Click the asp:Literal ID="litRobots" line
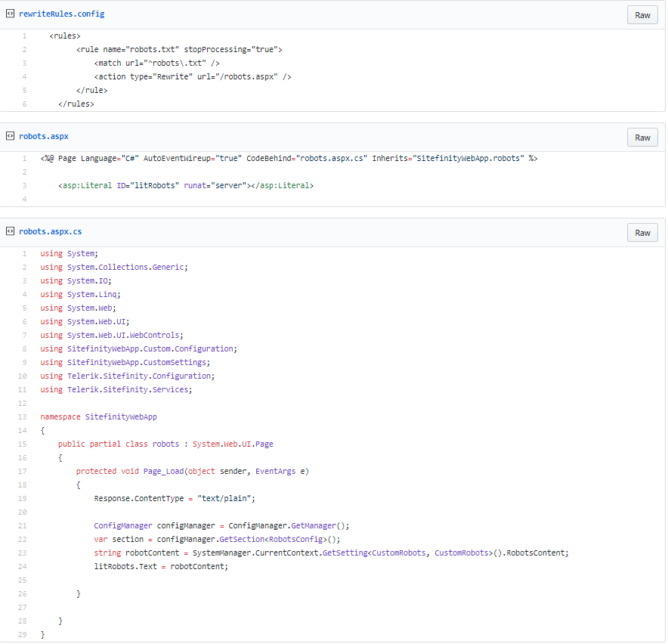 pos(186,185)
